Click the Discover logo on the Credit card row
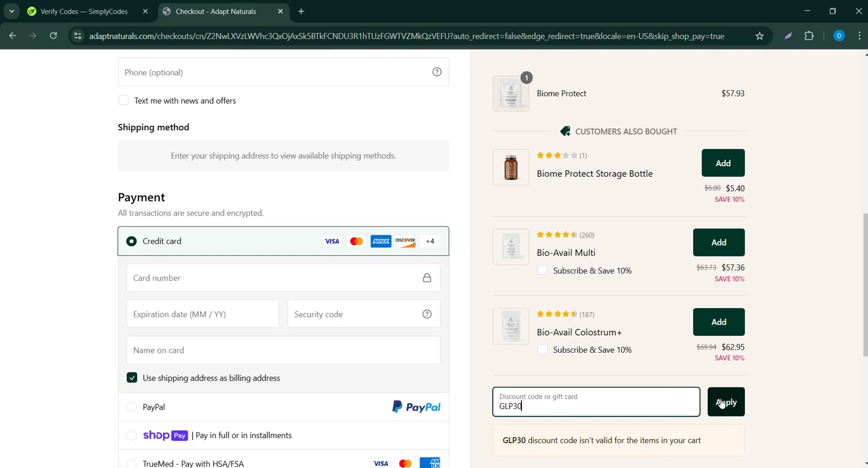This screenshot has width=868, height=468. coord(406,242)
